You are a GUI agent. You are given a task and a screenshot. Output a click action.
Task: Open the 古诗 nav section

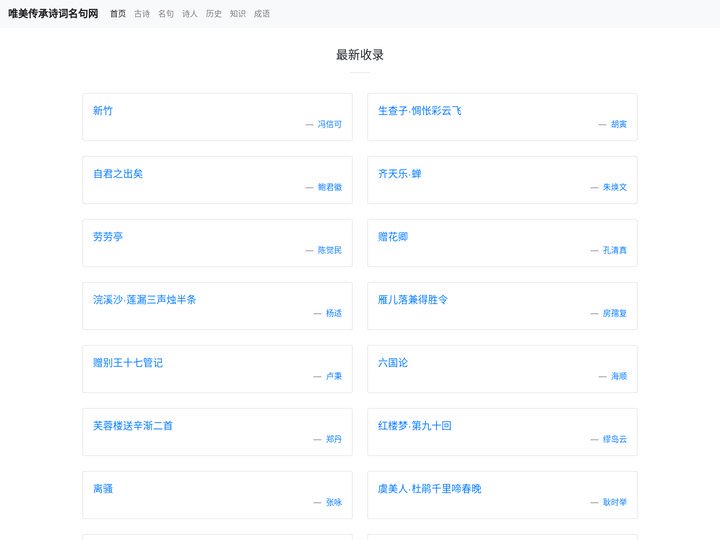point(142,14)
